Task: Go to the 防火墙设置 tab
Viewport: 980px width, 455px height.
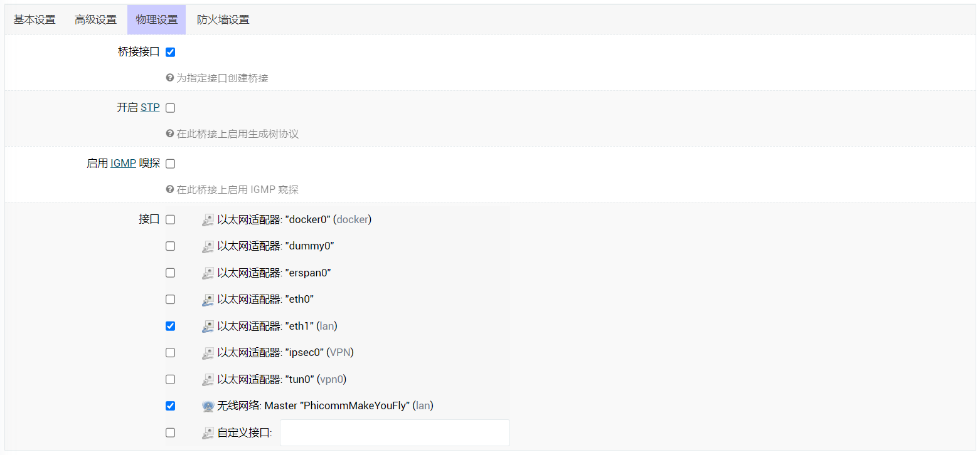Action: click(x=223, y=19)
